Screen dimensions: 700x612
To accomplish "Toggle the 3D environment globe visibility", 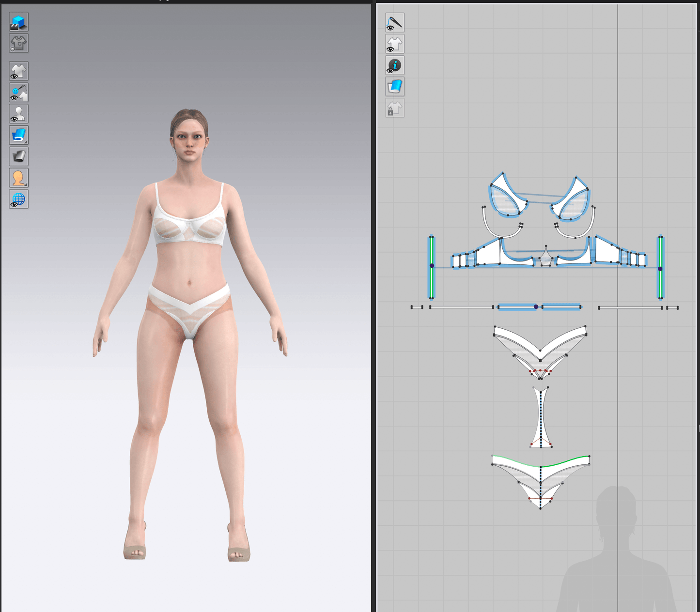I will click(19, 199).
